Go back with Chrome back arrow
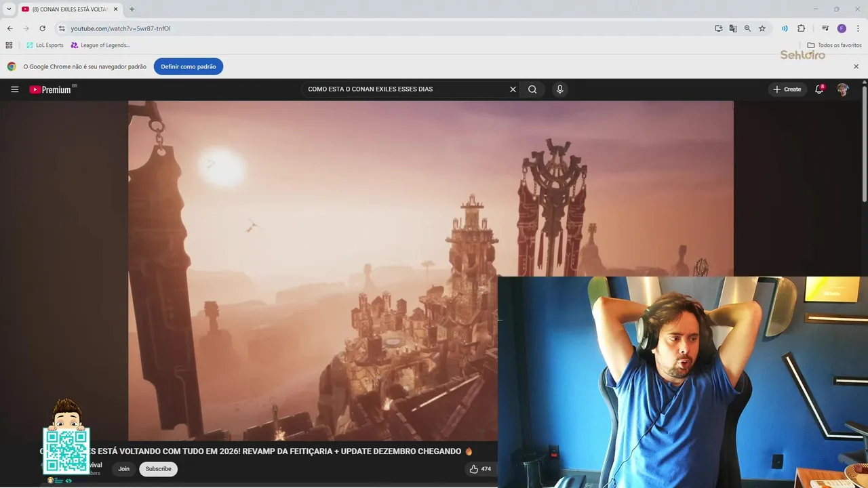Viewport: 868px width, 488px height. coord(9,28)
